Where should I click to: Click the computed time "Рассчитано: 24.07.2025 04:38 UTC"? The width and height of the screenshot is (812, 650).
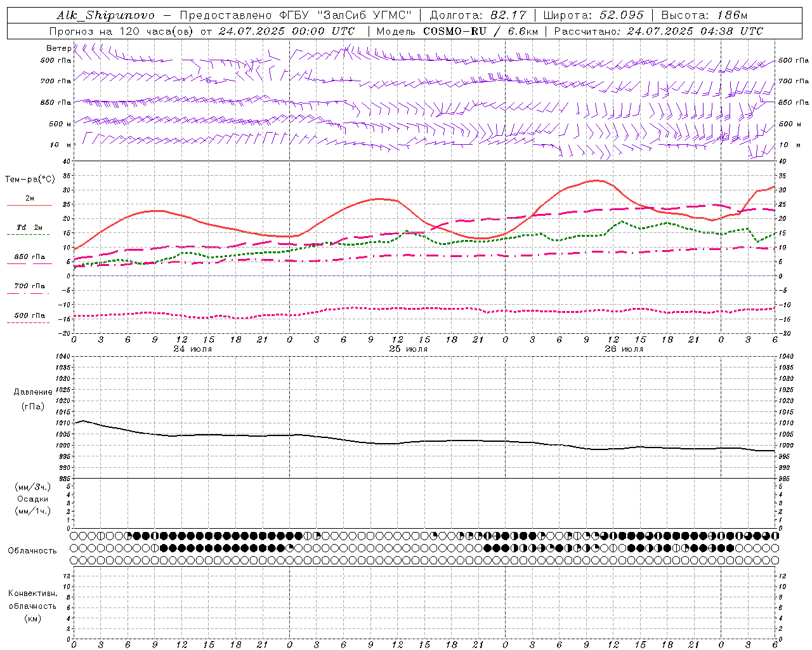pos(658,31)
